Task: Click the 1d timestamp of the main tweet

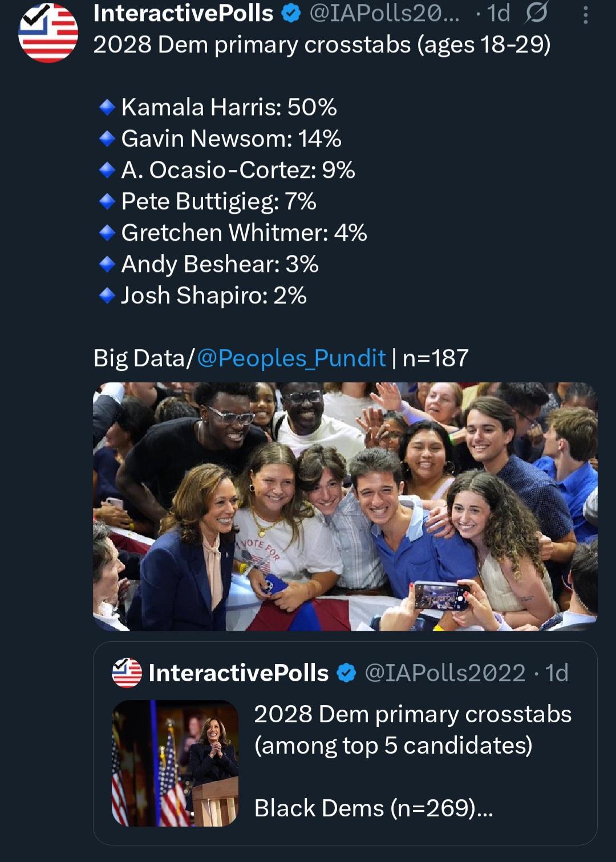Action: [499, 14]
